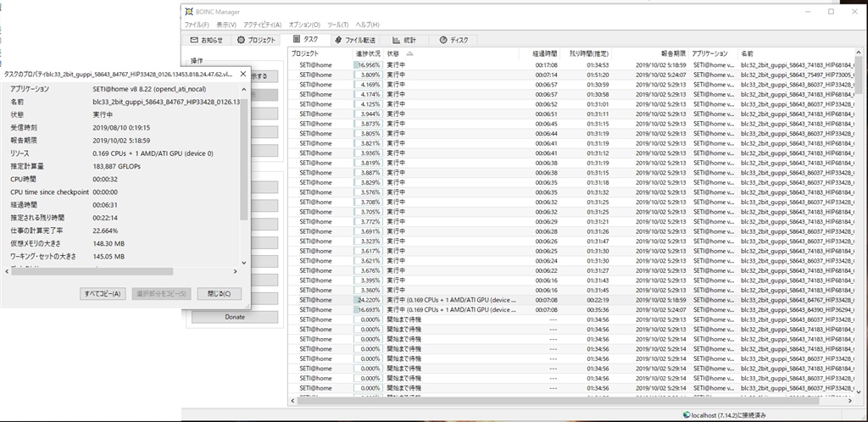Screen dimensions: 868x422
Task: Click the envelope icon on the お知らせ tab
Action: click(194, 40)
